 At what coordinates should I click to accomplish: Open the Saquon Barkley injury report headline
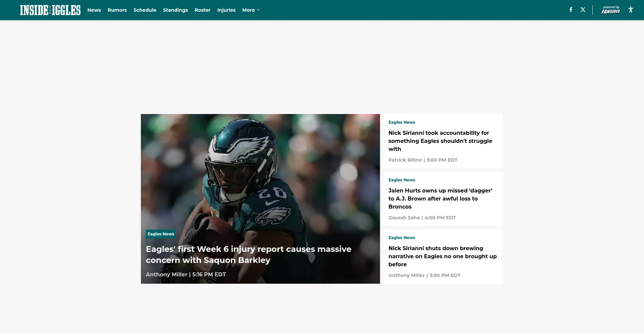pos(248,255)
